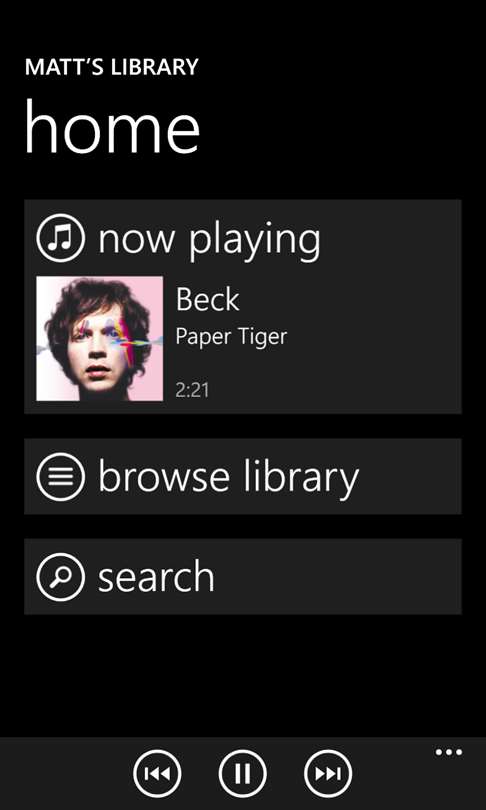This screenshot has width=486, height=810.
Task: Tap the MATT'S LIBRARY header text
Action: tap(112, 67)
